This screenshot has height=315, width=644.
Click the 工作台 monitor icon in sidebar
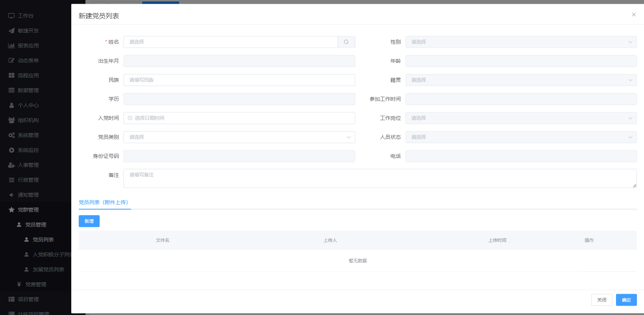pyautogui.click(x=12, y=16)
